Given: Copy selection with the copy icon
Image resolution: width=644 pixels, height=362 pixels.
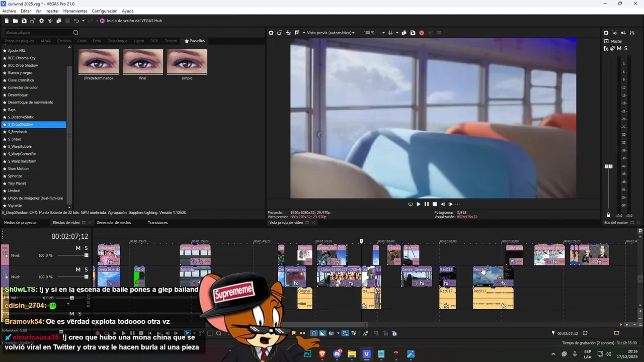Looking at the screenshot, I should [59, 21].
